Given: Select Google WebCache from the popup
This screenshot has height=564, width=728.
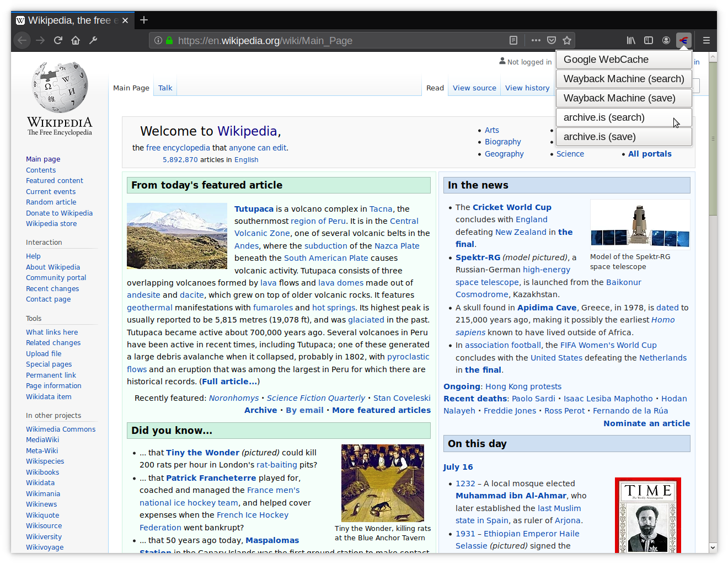Looking at the screenshot, I should click(x=624, y=60).
